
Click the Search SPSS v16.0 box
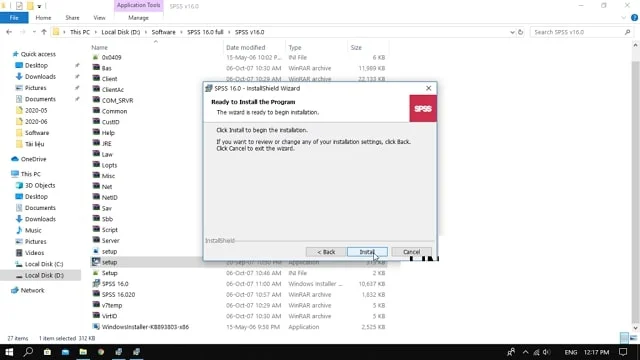(x=581, y=32)
